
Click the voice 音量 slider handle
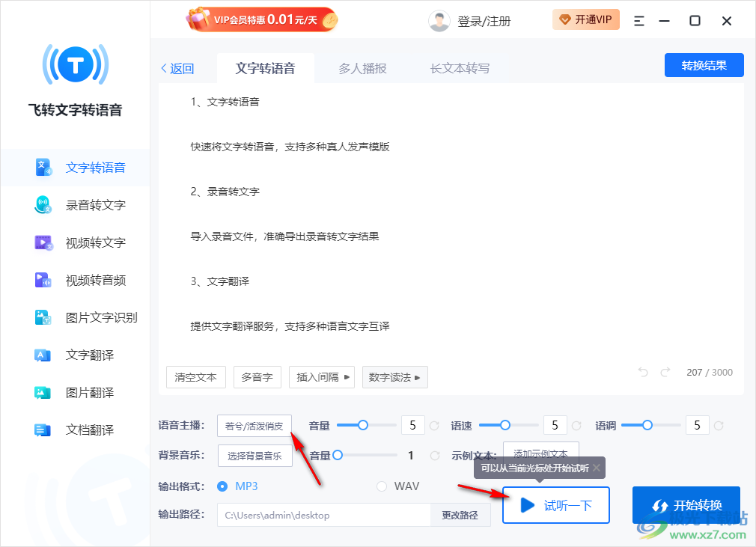pos(363,425)
